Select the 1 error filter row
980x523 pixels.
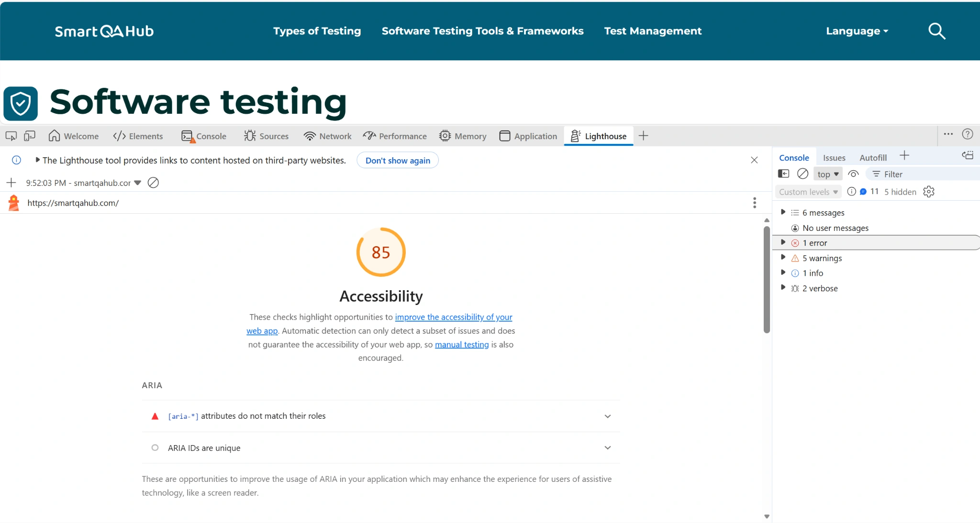815,242
